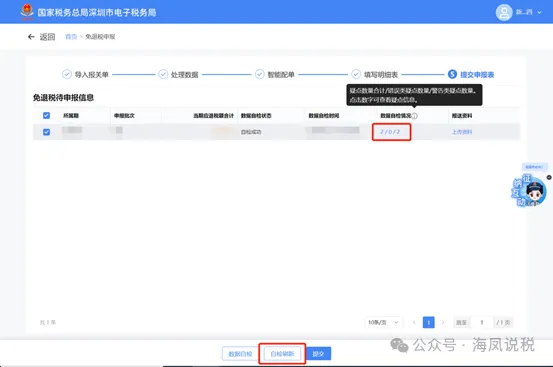This screenshot has width=553, height=367.
Task: Click the blue 提交 button
Action: [318, 354]
